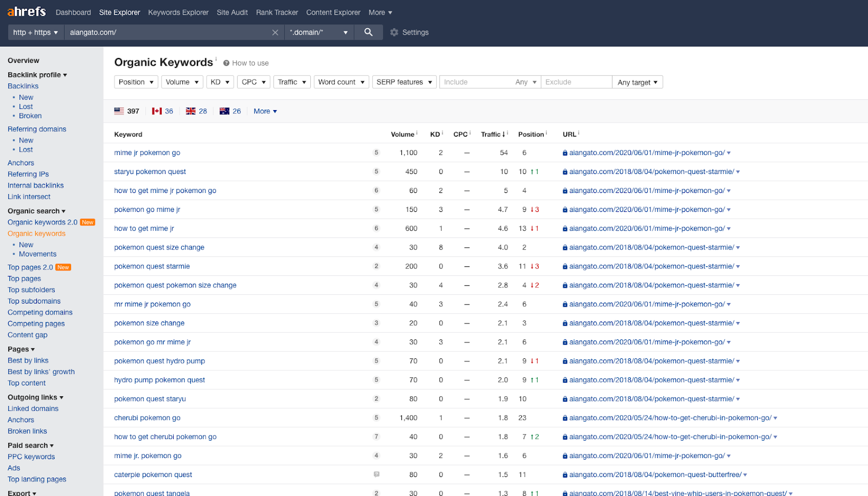This screenshot has width=868, height=496.
Task: Click the search magnifier button
Action: point(368,33)
